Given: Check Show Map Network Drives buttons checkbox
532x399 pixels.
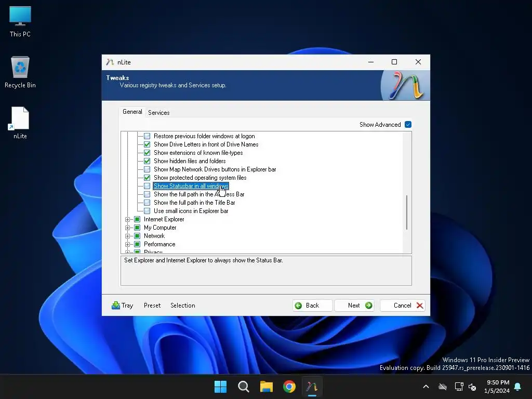Looking at the screenshot, I should [x=147, y=169].
